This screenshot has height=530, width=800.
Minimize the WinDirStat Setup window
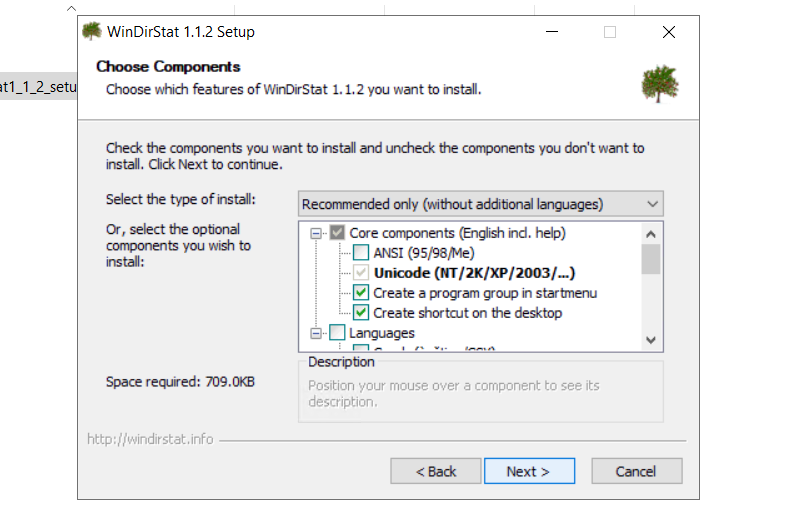pos(552,32)
